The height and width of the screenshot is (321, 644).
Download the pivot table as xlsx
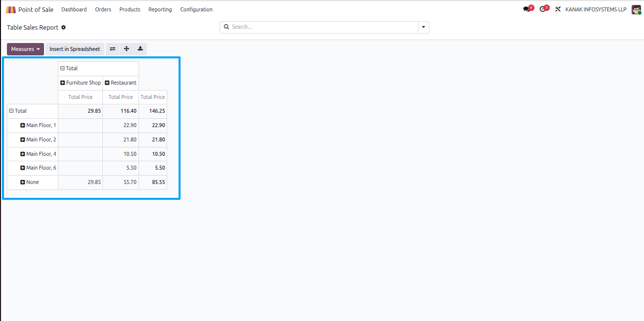pos(140,49)
